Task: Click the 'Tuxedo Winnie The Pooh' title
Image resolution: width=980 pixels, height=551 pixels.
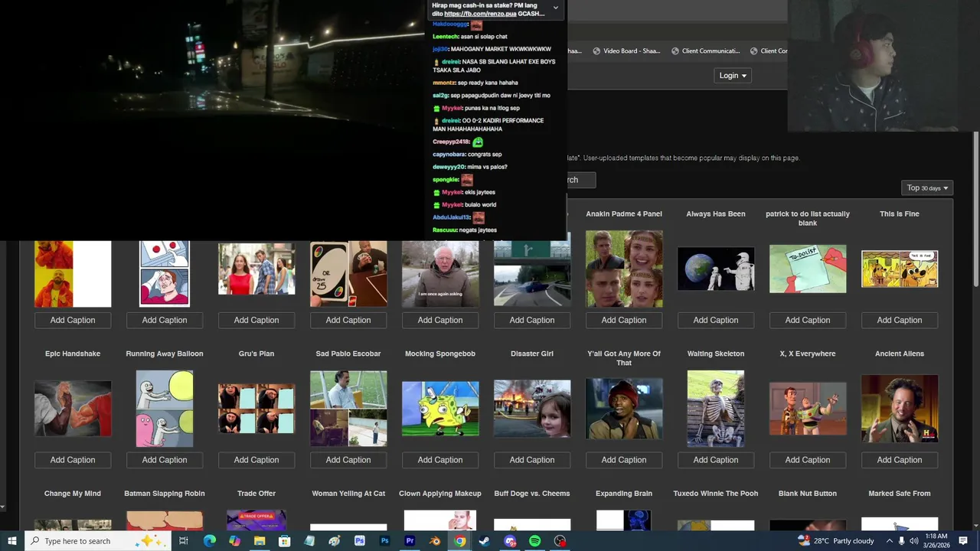Action: 716,494
